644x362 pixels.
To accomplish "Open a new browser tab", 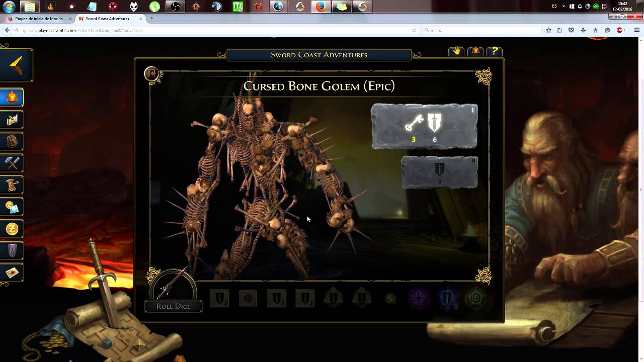I will point(151,19).
